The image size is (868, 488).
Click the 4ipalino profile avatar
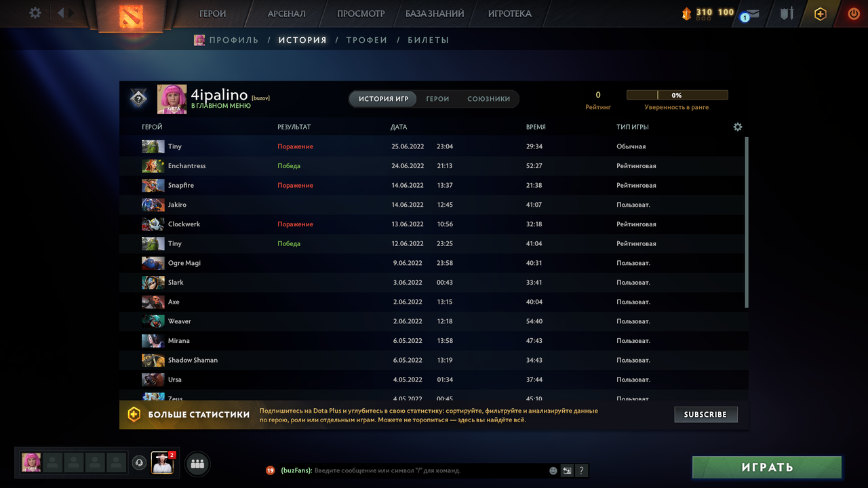point(172,99)
